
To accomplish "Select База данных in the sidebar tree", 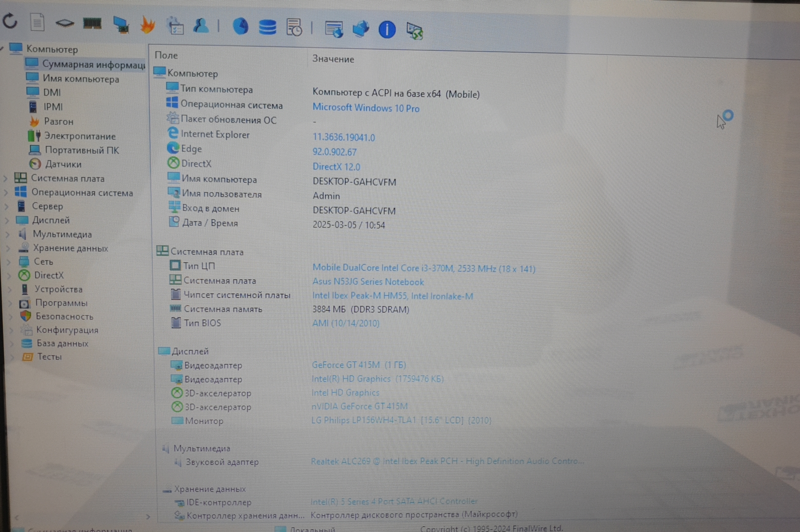I will pos(62,343).
